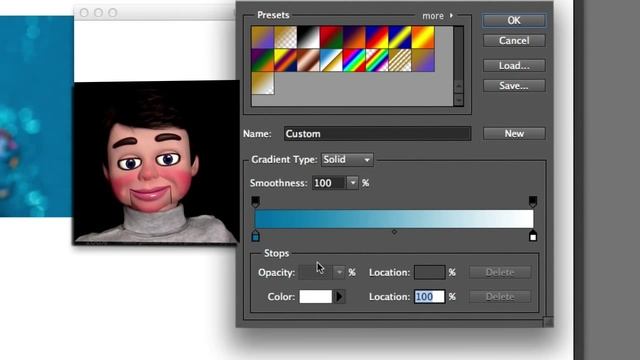
Task: Choose the Blue, Red, Yellow preset
Action: pyautogui.click(x=377, y=38)
